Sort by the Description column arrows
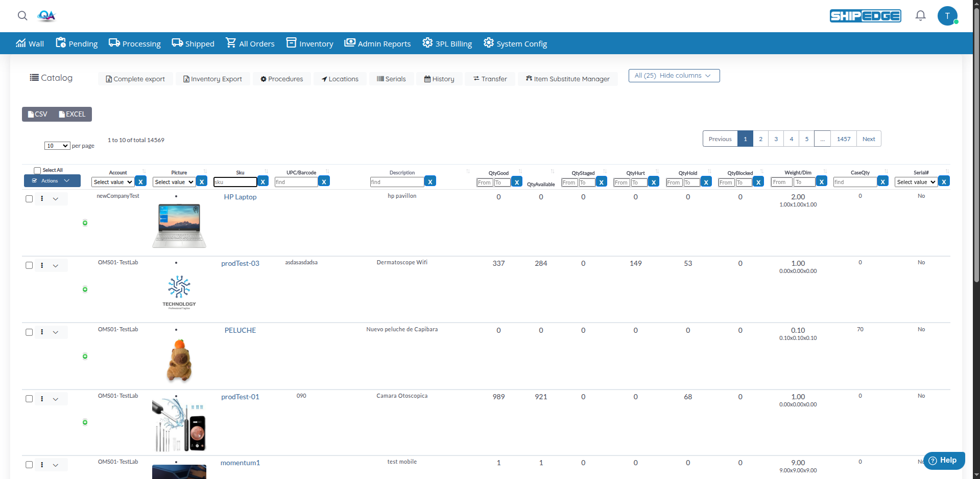 point(468,172)
